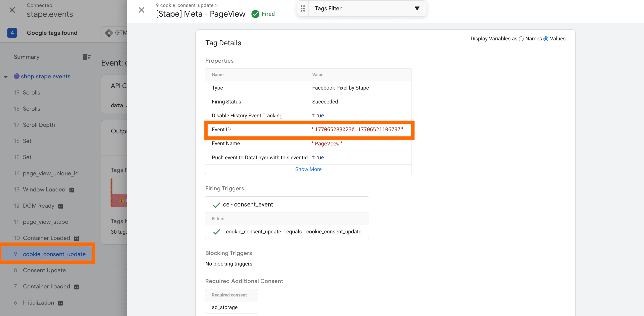This screenshot has height=316, width=644.
Task: Click the GTM container diamond icon
Action: click(x=109, y=33)
